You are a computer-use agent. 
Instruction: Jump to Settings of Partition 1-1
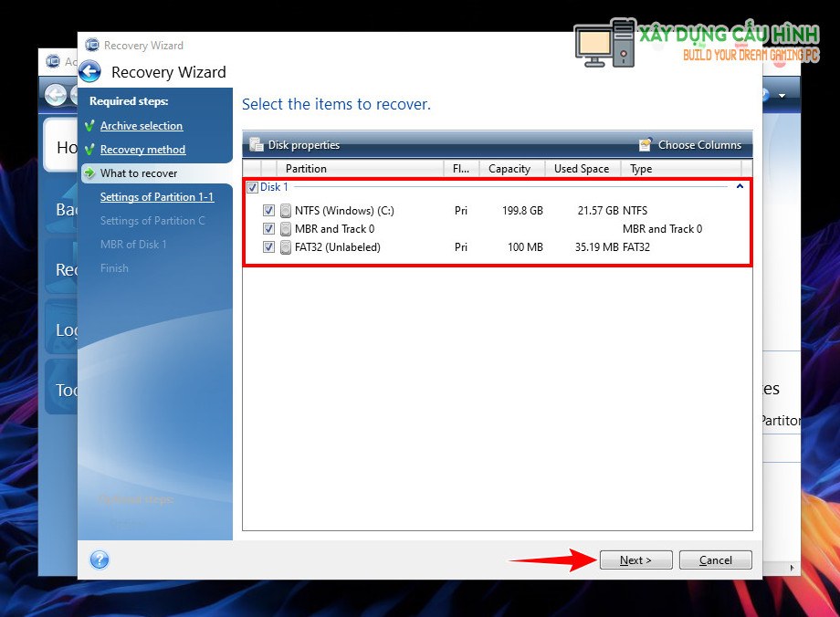(156, 197)
